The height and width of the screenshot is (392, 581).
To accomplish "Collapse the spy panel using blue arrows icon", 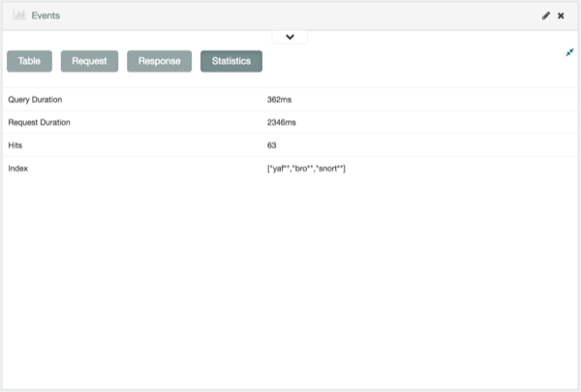I will click(570, 52).
